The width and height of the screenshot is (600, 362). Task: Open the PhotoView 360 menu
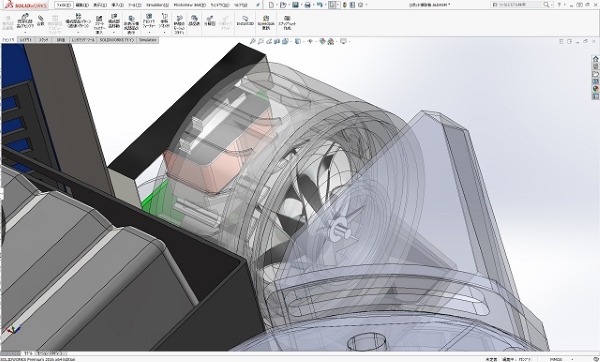pyautogui.click(x=189, y=5)
